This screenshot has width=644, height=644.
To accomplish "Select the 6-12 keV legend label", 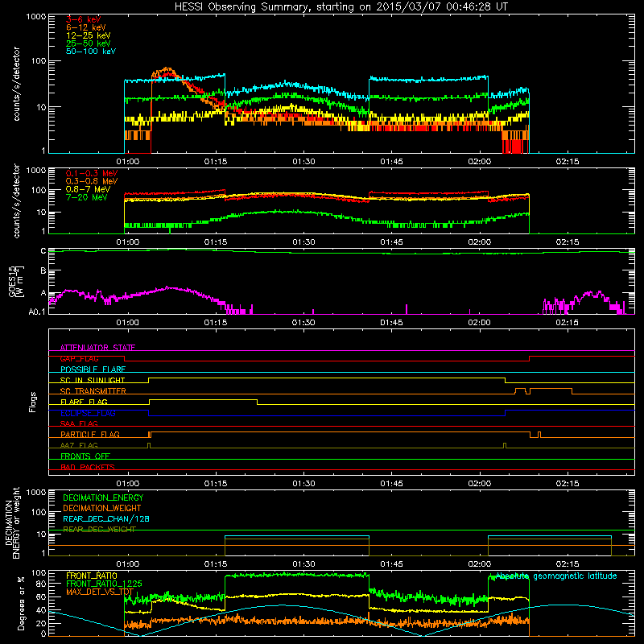I will (86, 27).
